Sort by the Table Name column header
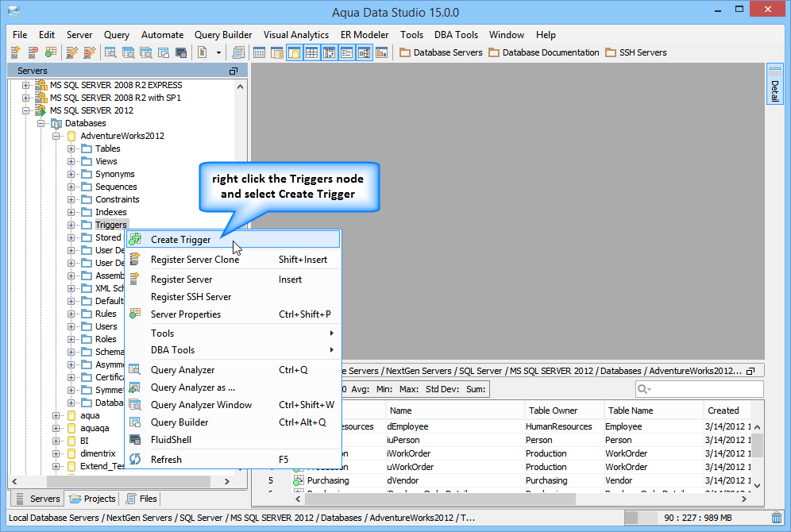 (654, 411)
